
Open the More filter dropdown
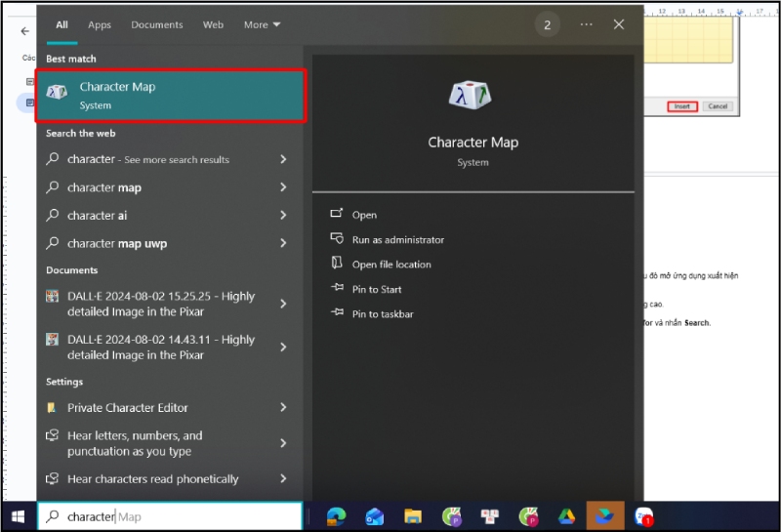pyautogui.click(x=262, y=24)
